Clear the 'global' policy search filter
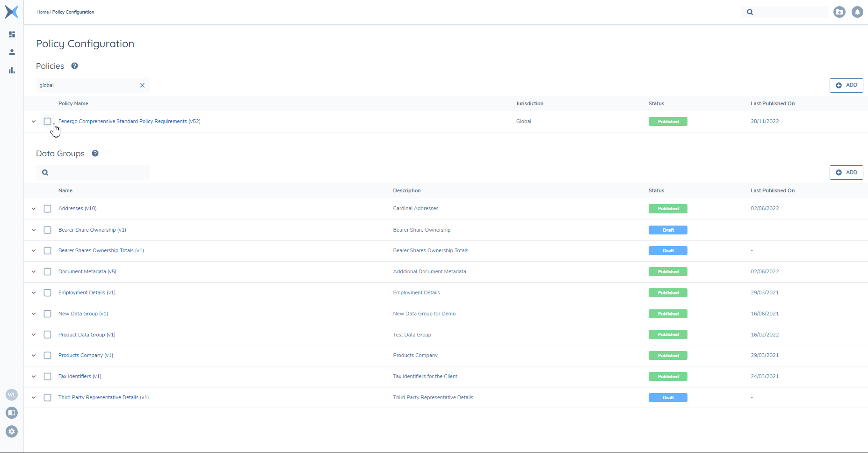Viewport: 868px width, 453px height. tap(142, 85)
